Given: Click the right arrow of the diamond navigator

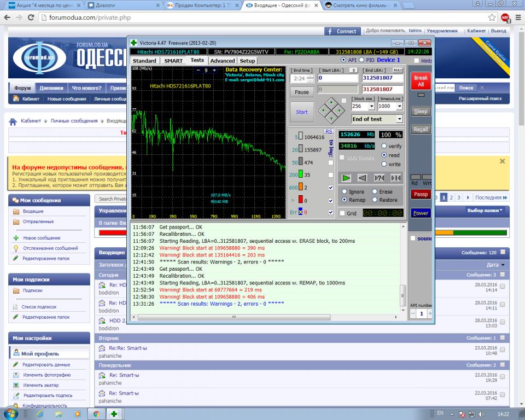Looking at the screenshot, I should tap(339, 110).
